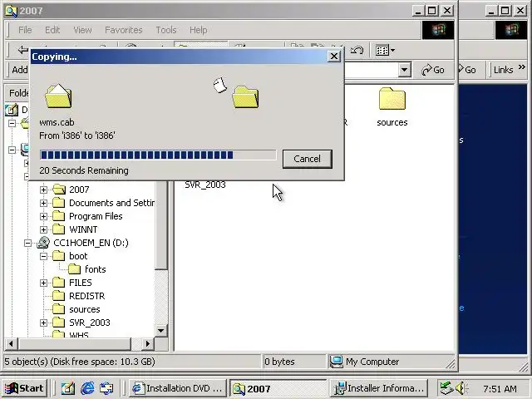Select the WINNT folder in tree
The width and height of the screenshot is (532, 399).
75,229
